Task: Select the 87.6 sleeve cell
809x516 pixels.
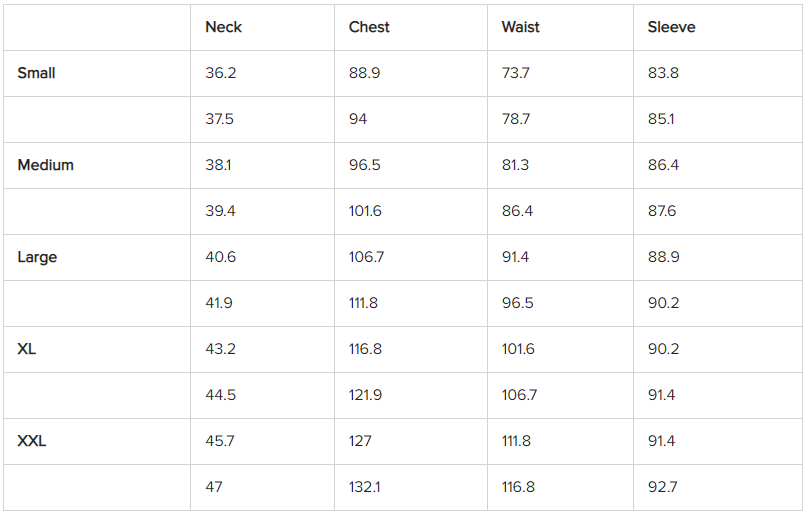Action: [x=662, y=211]
